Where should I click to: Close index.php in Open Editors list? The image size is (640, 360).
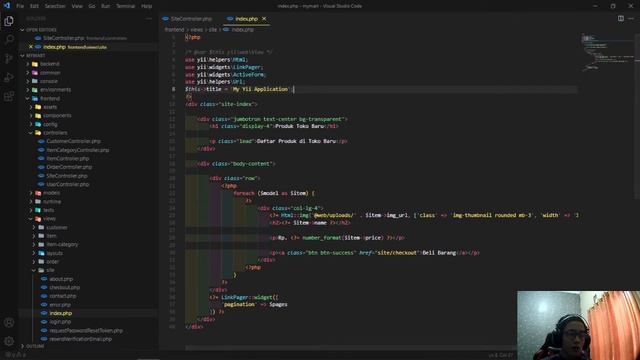coord(31,47)
